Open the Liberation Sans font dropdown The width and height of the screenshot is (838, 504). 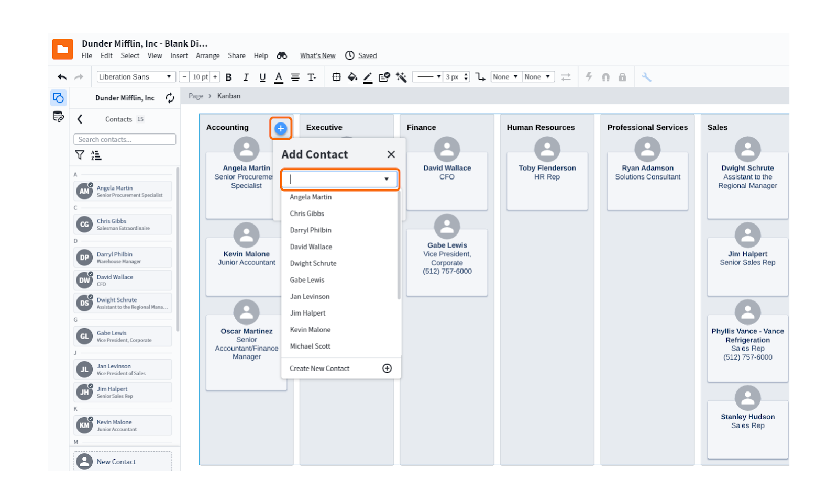tap(135, 76)
